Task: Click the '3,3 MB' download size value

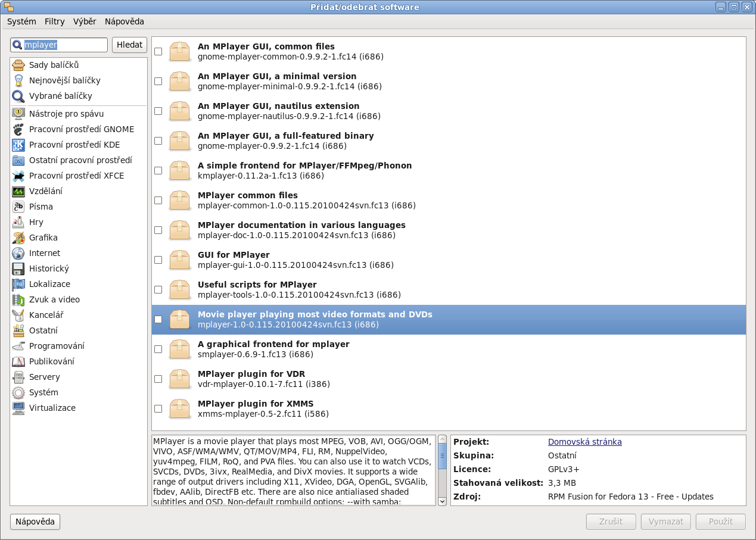Action: (562, 483)
